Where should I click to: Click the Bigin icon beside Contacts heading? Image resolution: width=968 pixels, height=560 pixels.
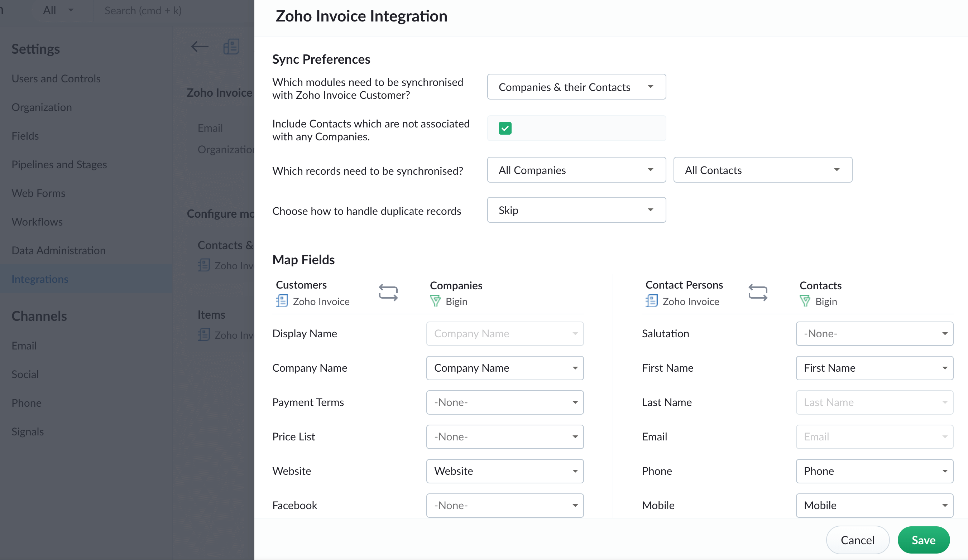805,301
